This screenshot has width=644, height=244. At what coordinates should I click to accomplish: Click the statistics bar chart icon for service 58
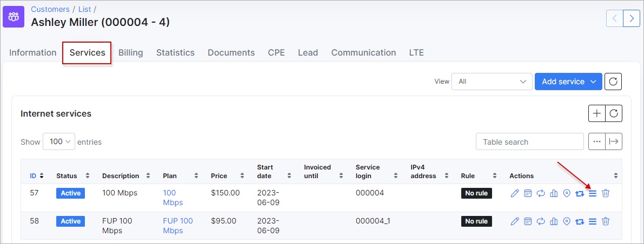(x=554, y=221)
